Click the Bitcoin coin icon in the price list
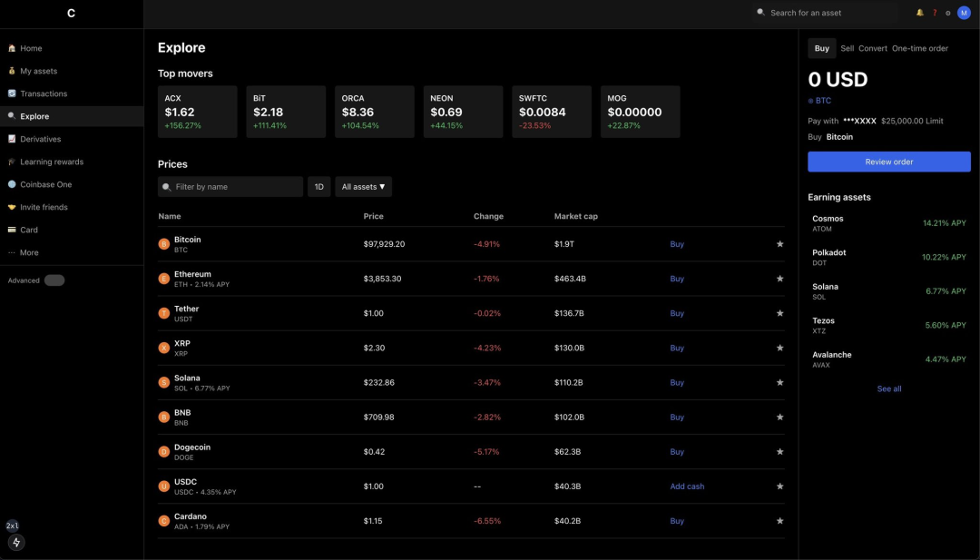The height and width of the screenshot is (560, 980). 164,244
